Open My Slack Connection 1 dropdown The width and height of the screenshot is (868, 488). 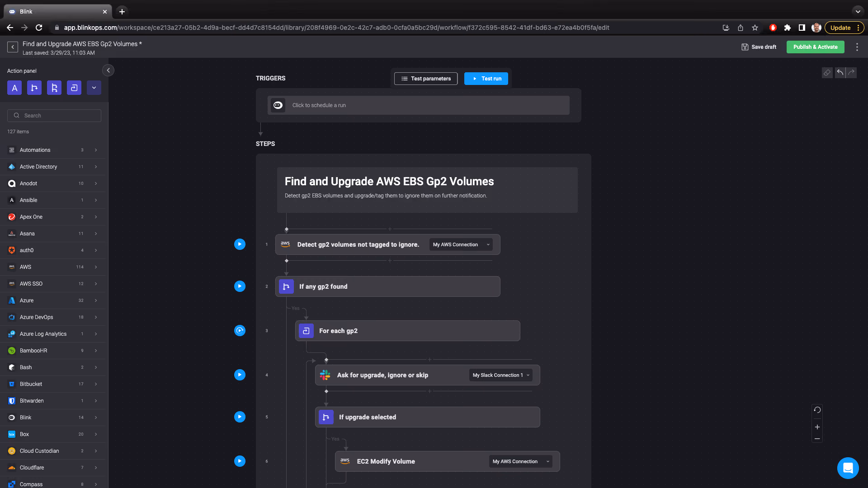pos(500,375)
